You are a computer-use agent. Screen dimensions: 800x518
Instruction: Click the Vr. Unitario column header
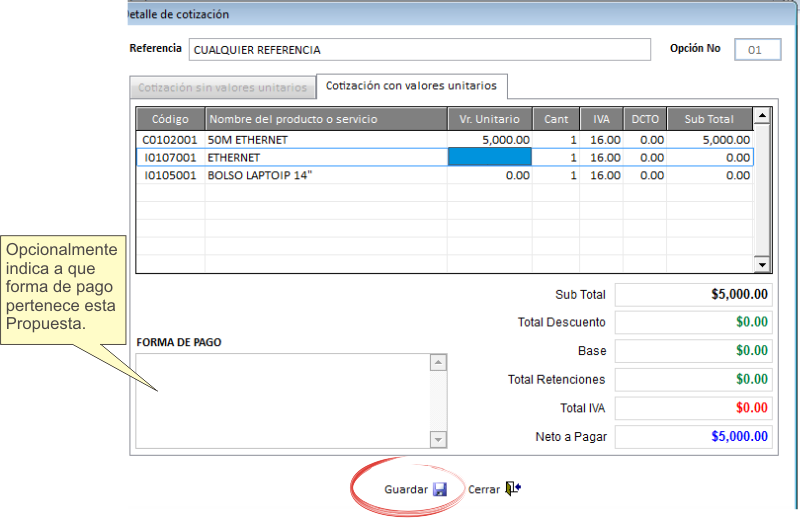coord(489,119)
